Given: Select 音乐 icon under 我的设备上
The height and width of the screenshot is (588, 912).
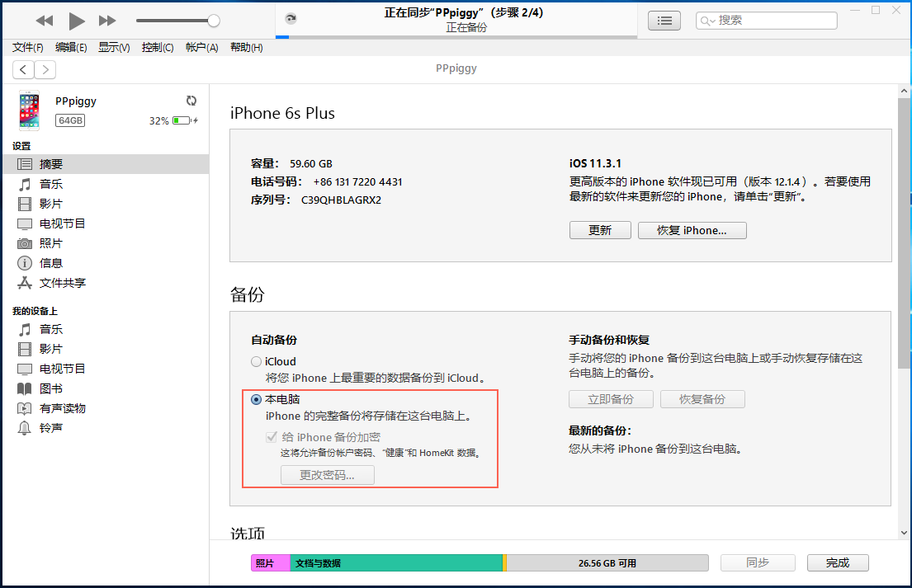Looking at the screenshot, I should (x=25, y=329).
